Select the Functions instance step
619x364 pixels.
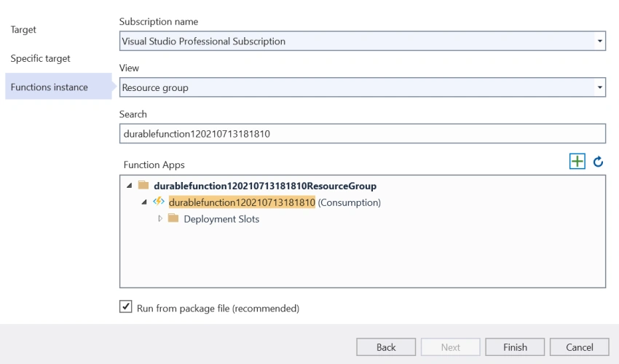click(58, 87)
